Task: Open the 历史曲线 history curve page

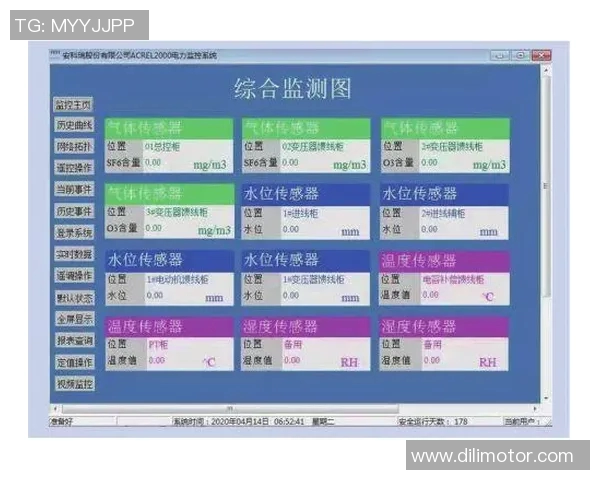Action: tap(73, 125)
